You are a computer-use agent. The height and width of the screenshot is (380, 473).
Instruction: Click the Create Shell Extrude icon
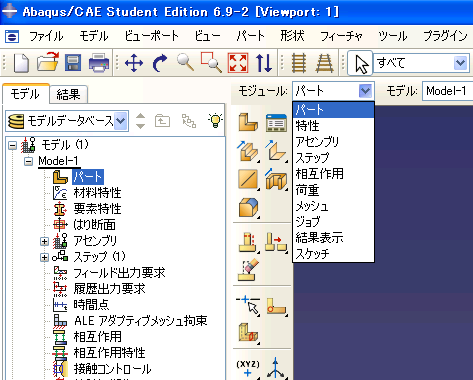pyautogui.click(x=276, y=151)
